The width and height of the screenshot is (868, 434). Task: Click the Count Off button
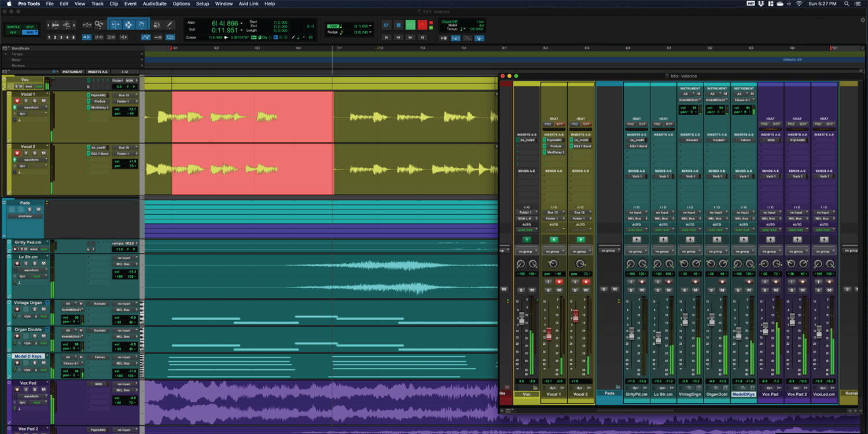[449, 21]
